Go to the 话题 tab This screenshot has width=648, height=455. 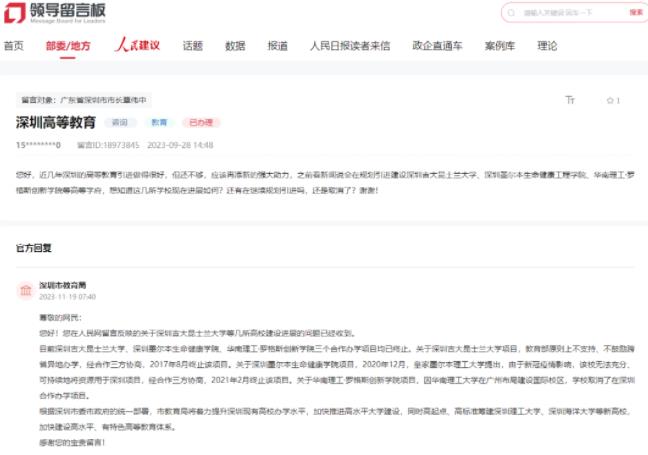(x=193, y=46)
